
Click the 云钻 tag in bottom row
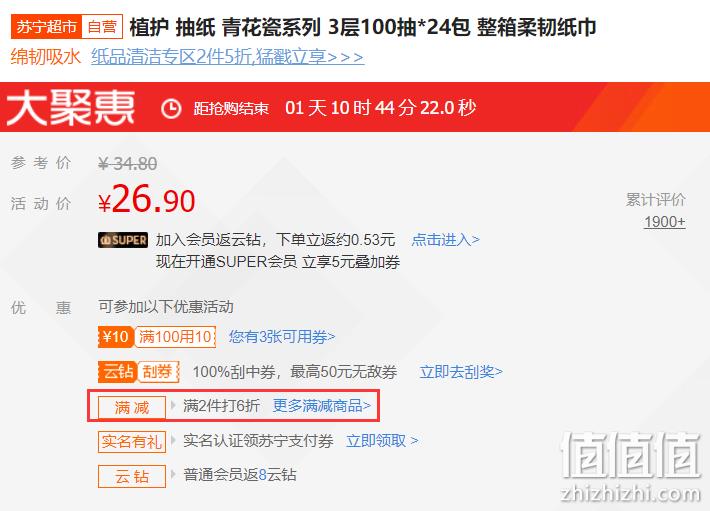[x=132, y=476]
